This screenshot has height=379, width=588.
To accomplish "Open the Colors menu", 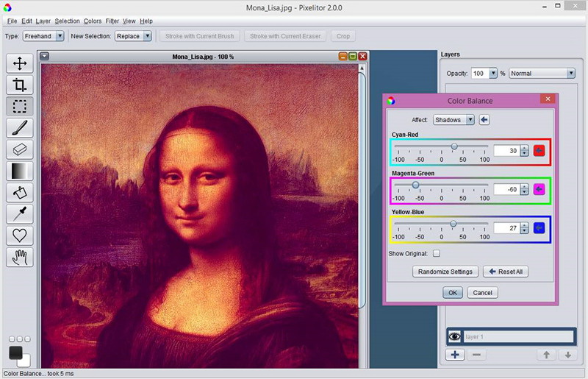I will (93, 21).
